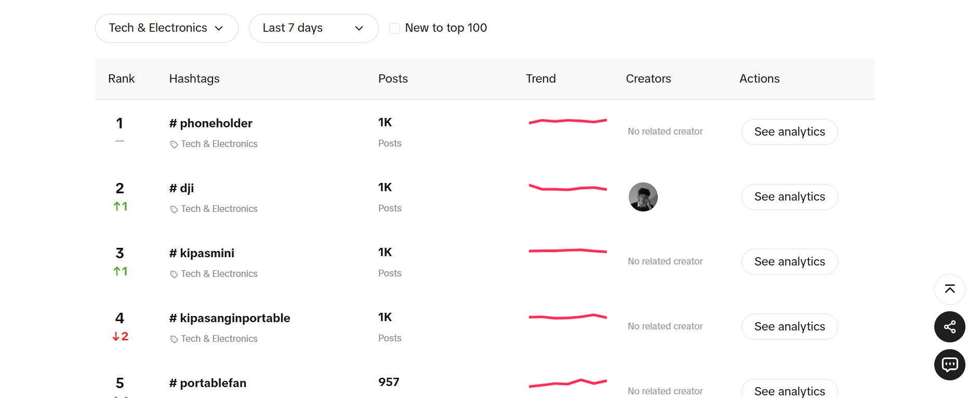Viewport: 980px width, 398px height.
Task: Click the trend sparkline for #portablefan
Action: click(x=567, y=384)
